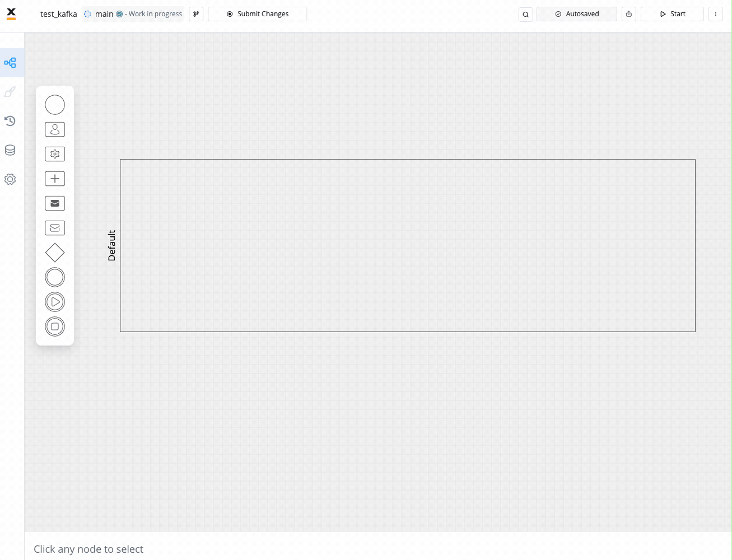Screen dimensions: 732x560
Task: Select the user task node in palette
Action: coord(55,129)
